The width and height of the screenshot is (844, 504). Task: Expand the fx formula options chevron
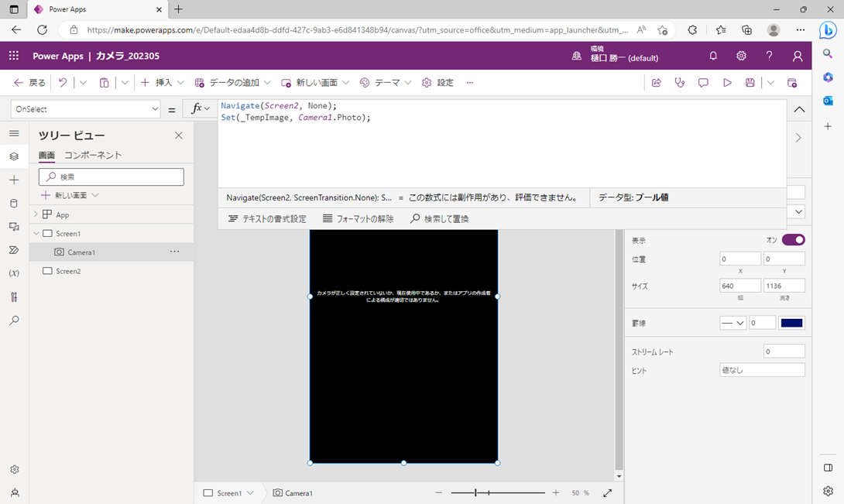pyautogui.click(x=207, y=108)
